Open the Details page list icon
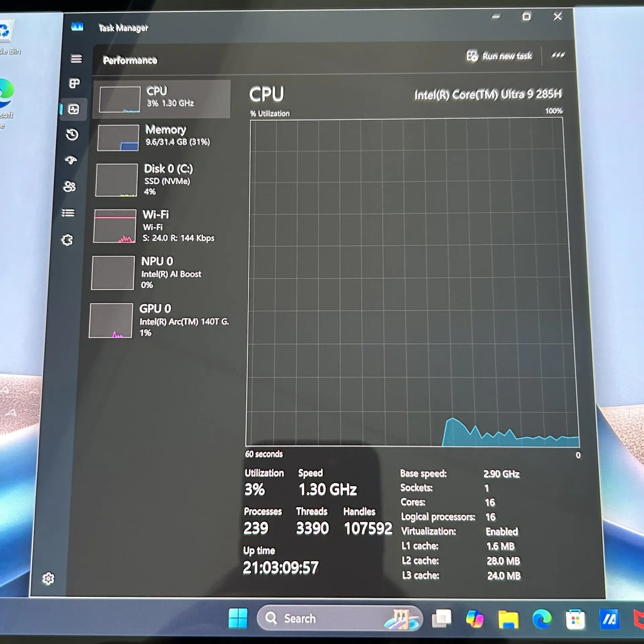The width and height of the screenshot is (644, 644). (68, 213)
